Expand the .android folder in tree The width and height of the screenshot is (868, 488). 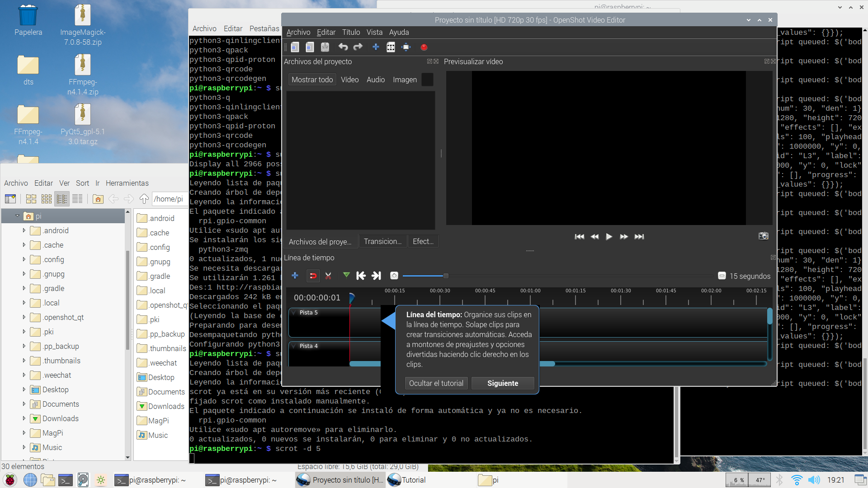[x=24, y=230]
